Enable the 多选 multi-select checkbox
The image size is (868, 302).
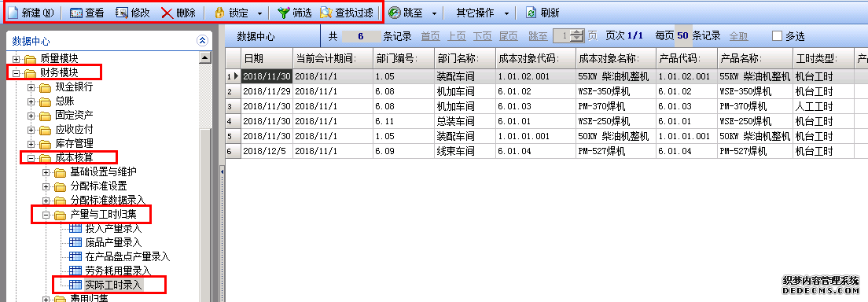pos(778,36)
